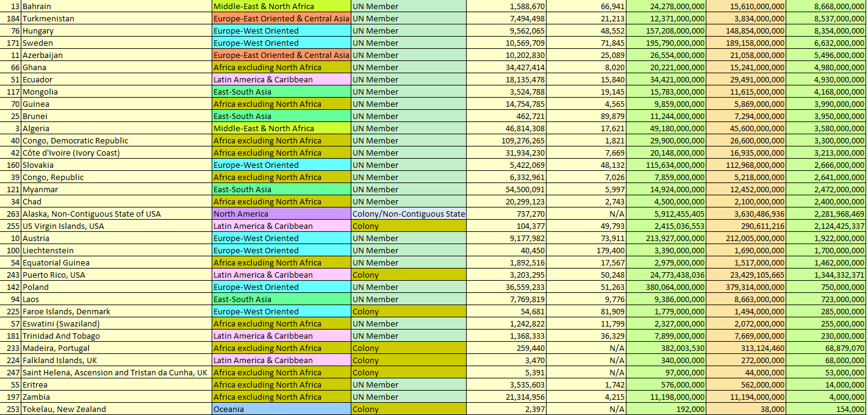Click Brunei's value 89,879
868x415 pixels.
(x=587, y=116)
